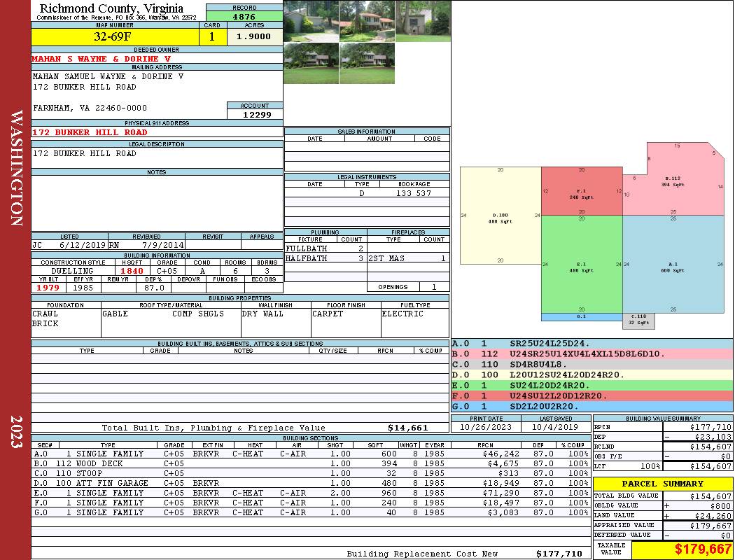Click the WASHINGTON sidebar label
The width and height of the screenshot is (735, 560).
click(16, 168)
